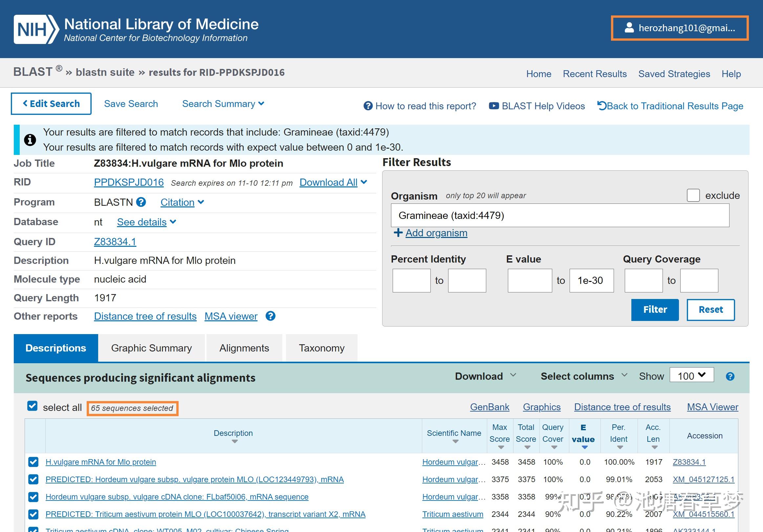This screenshot has height=532, width=763.
Task: Open the Taxonomy tab
Action: 321,348
